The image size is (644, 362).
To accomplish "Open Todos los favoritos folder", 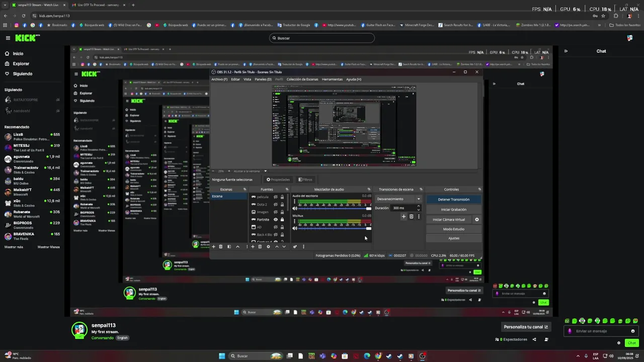I will [x=624, y=25].
